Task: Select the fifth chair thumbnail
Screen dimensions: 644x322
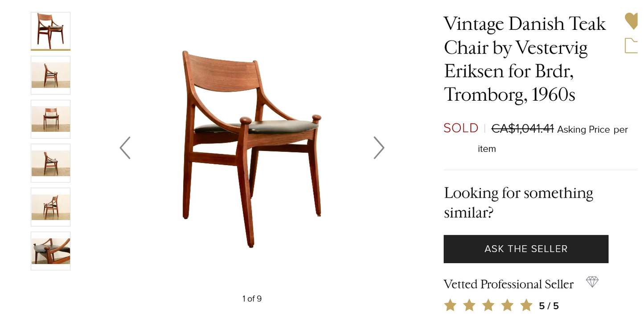Action: (x=50, y=207)
